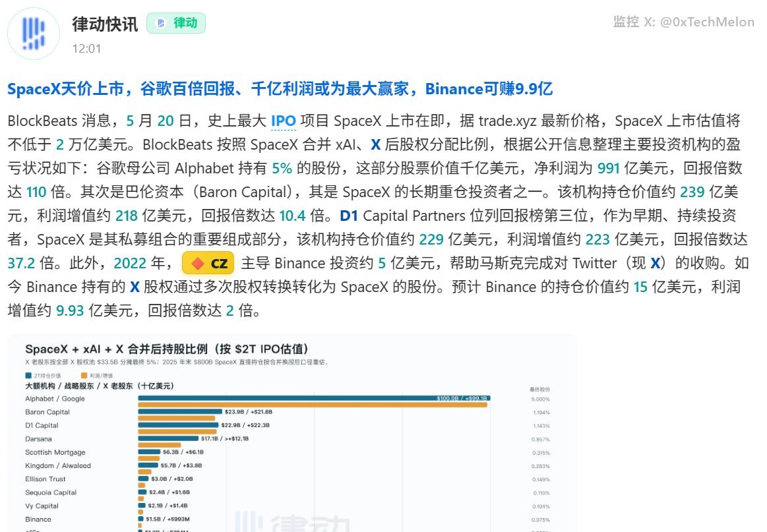Click the Ellison Trust row label

[x=45, y=479]
